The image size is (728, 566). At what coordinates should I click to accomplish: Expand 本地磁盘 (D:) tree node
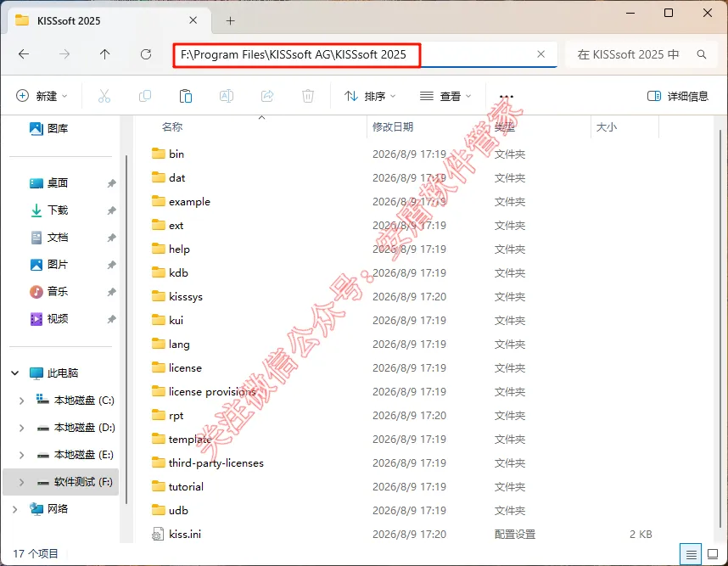click(x=21, y=428)
